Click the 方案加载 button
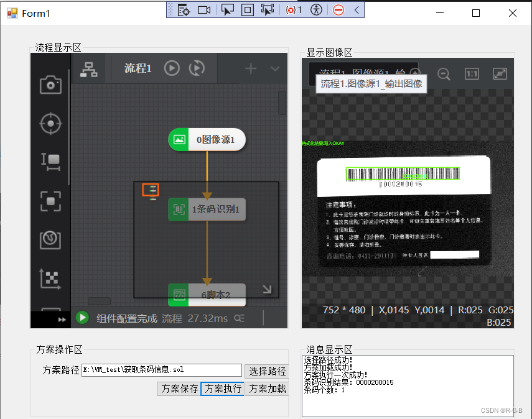This screenshot has width=532, height=419. [x=267, y=389]
